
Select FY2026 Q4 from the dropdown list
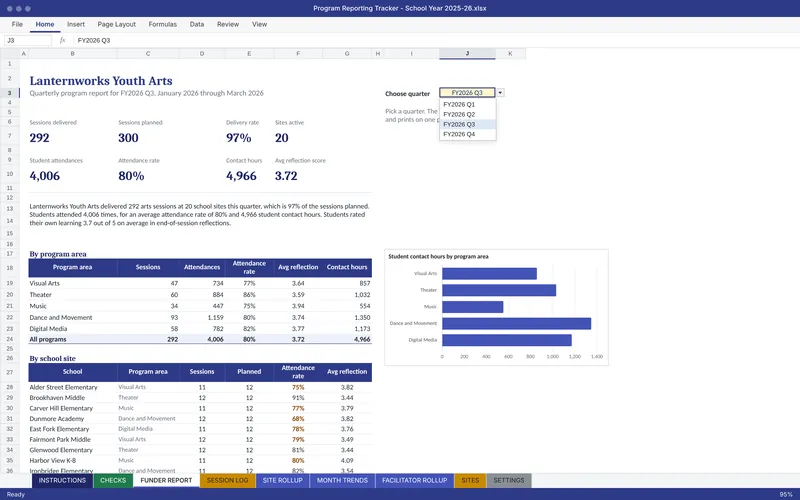[x=467, y=134]
